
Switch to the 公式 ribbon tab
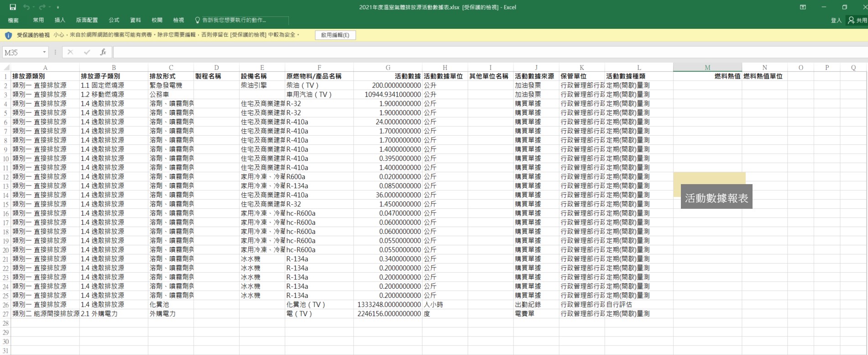114,20
